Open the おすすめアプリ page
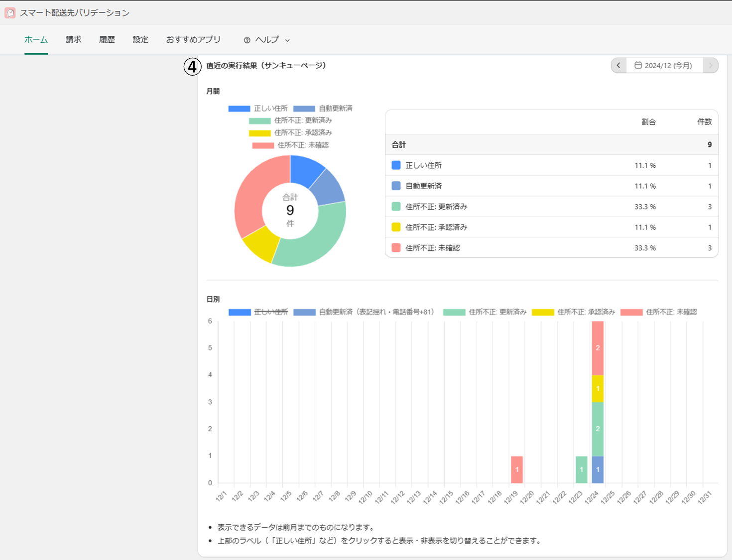This screenshot has height=560, width=732. tap(193, 40)
